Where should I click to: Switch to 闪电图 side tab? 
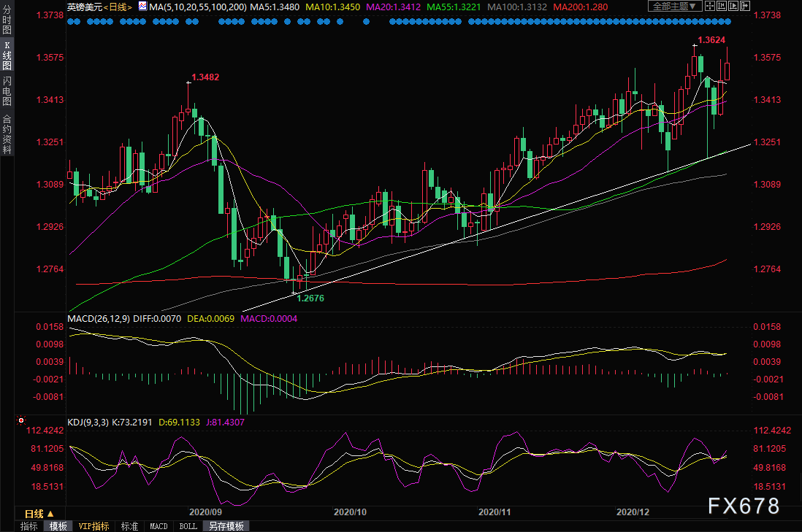[7, 90]
